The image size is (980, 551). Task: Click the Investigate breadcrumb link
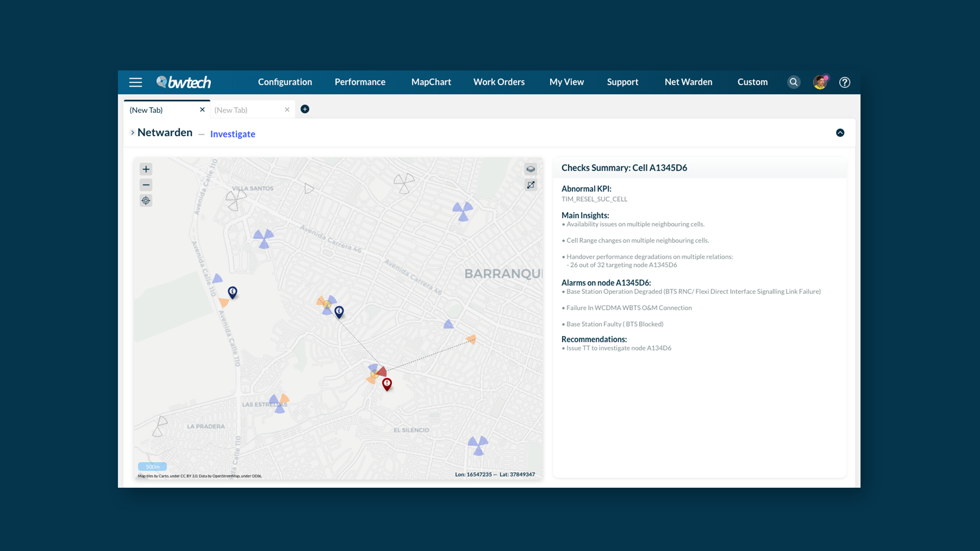(x=233, y=134)
